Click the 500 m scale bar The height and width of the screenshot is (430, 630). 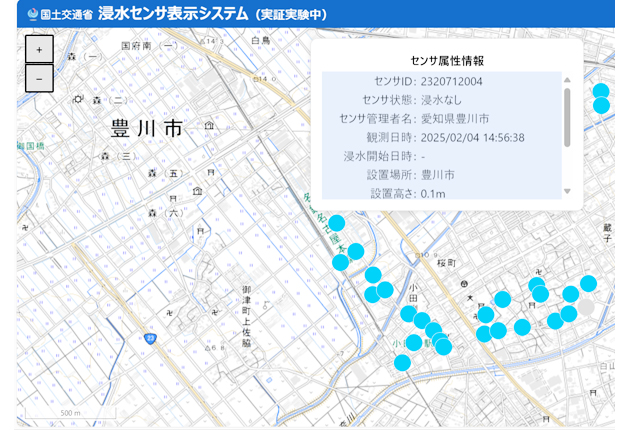click(x=70, y=414)
